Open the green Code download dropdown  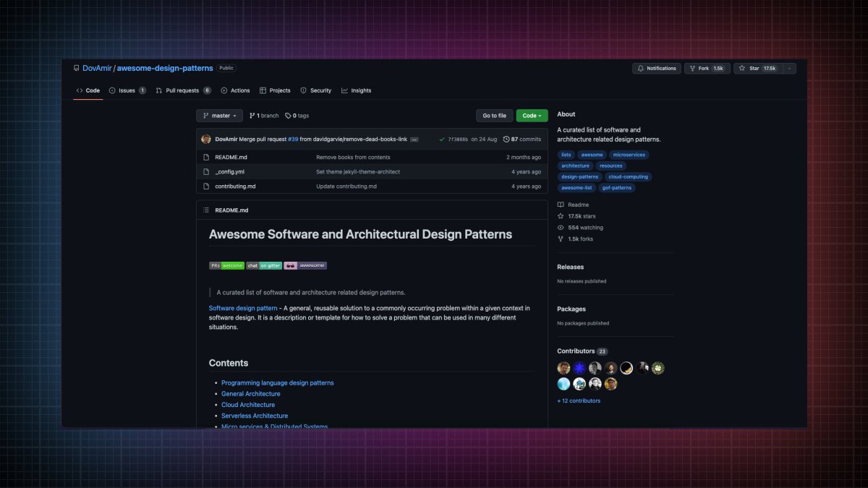click(x=532, y=115)
